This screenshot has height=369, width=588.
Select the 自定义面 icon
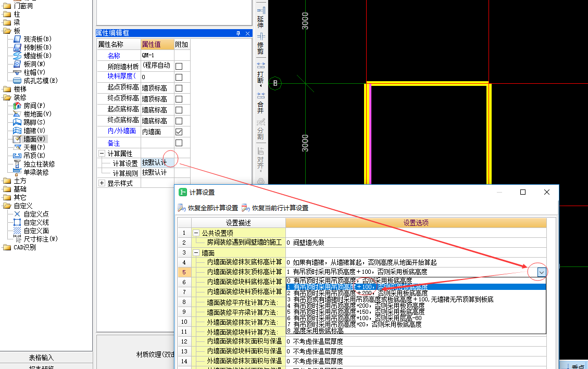(x=17, y=231)
